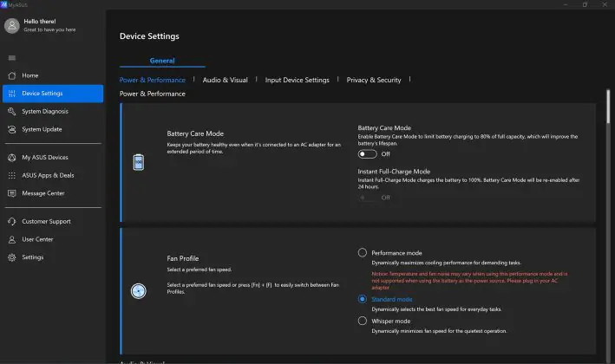This screenshot has width=615, height=364.
Task: Select Device Settings in the sidebar
Action: coord(53,94)
